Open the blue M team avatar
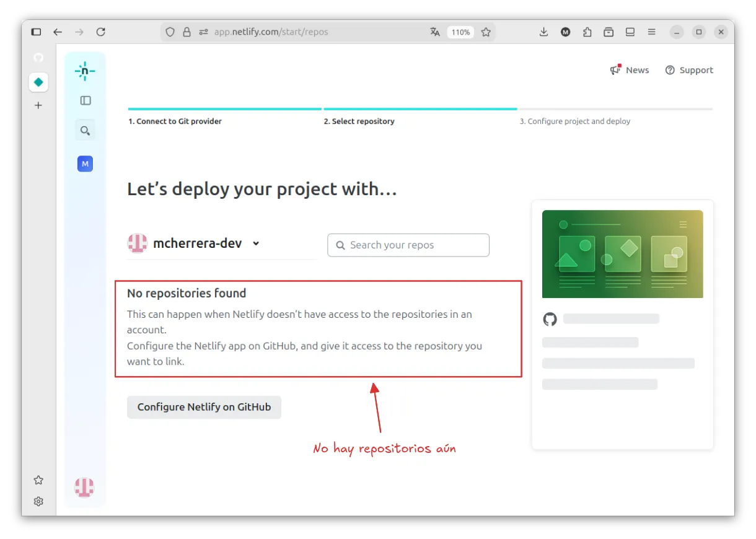The height and width of the screenshot is (539, 756). tap(85, 164)
